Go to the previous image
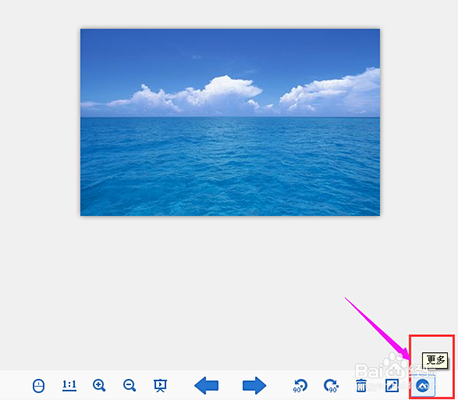The image size is (458, 400). (206, 386)
